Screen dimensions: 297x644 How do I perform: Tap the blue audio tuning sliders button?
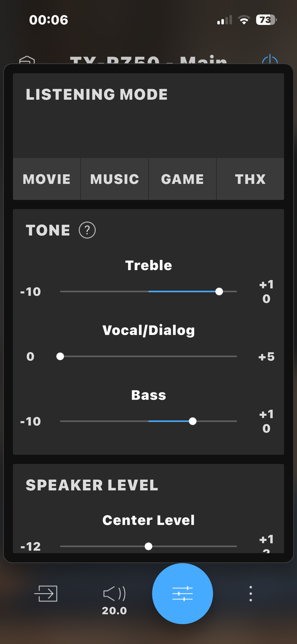click(x=182, y=594)
